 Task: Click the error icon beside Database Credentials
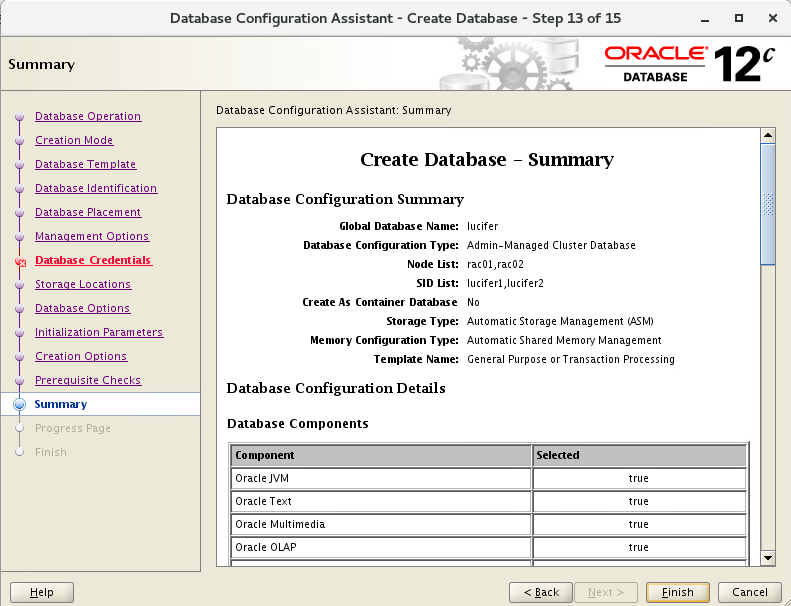20,261
